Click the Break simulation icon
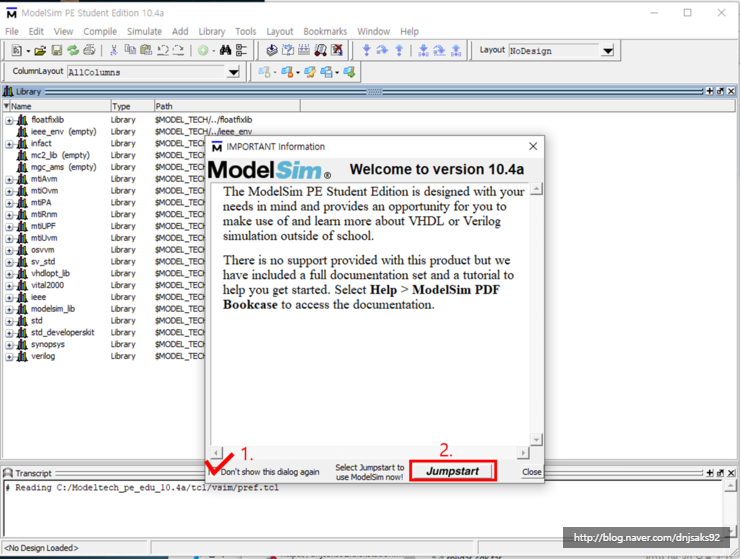Image resolution: width=740 pixels, height=559 pixels. click(x=320, y=50)
